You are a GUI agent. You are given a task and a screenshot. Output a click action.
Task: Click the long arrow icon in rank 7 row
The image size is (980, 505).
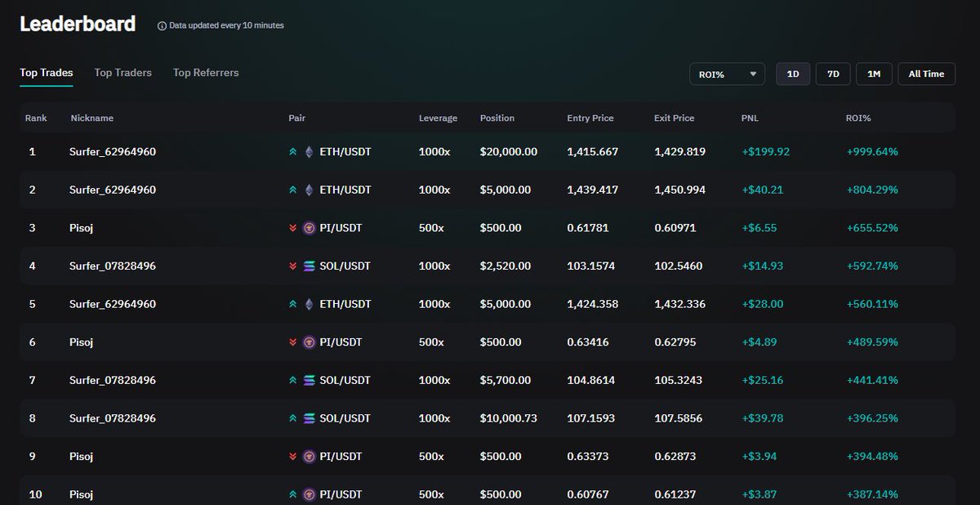coord(293,380)
